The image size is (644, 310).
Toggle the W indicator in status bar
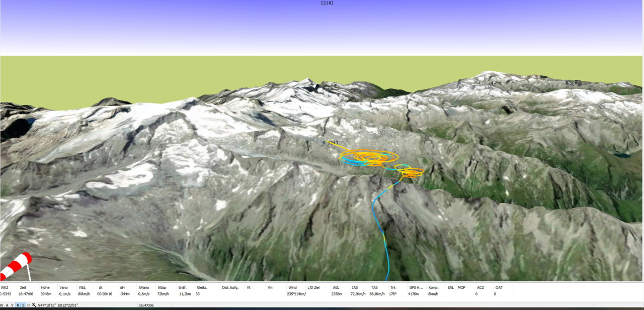point(2,305)
